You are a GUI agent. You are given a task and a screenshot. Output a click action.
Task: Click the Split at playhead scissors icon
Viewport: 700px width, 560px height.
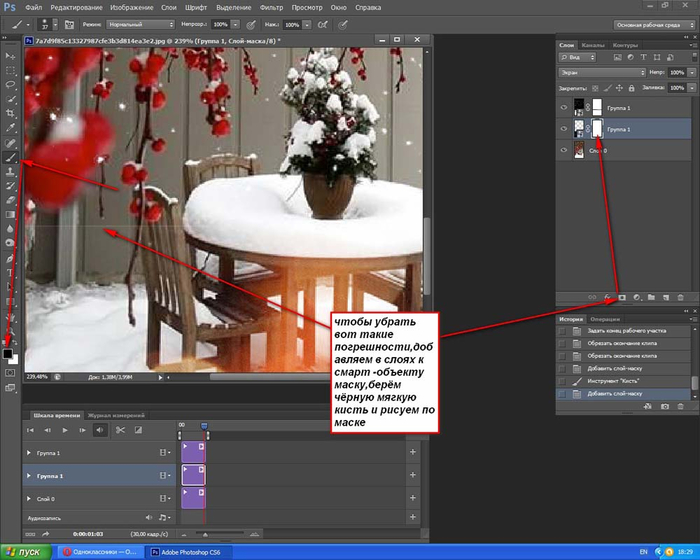click(x=120, y=430)
